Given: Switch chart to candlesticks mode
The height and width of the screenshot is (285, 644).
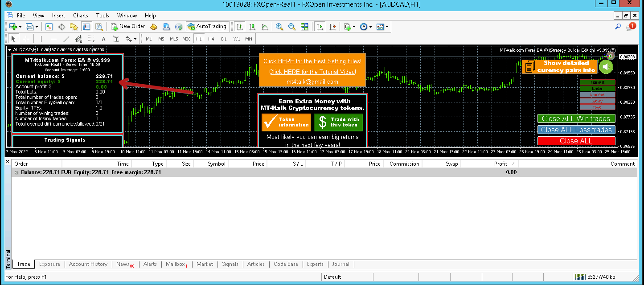Looking at the screenshot, I should (x=252, y=27).
